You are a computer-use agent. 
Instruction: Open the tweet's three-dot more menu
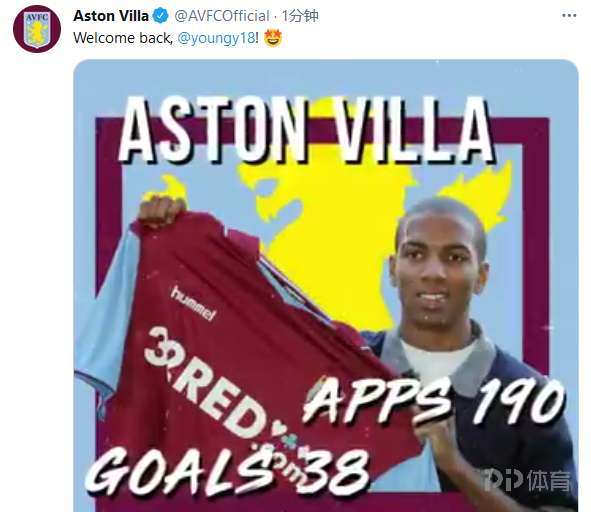569,15
